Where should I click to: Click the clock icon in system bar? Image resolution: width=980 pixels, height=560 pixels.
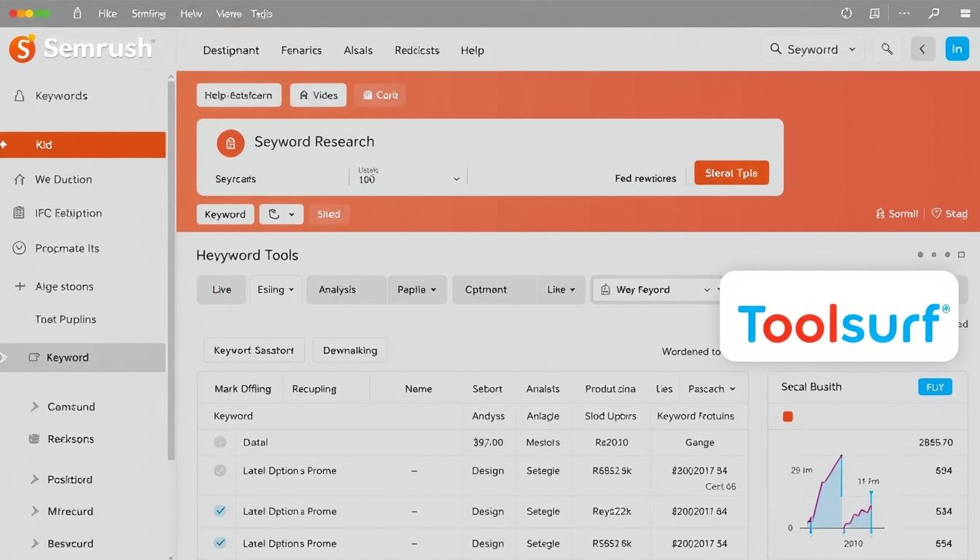pos(847,13)
